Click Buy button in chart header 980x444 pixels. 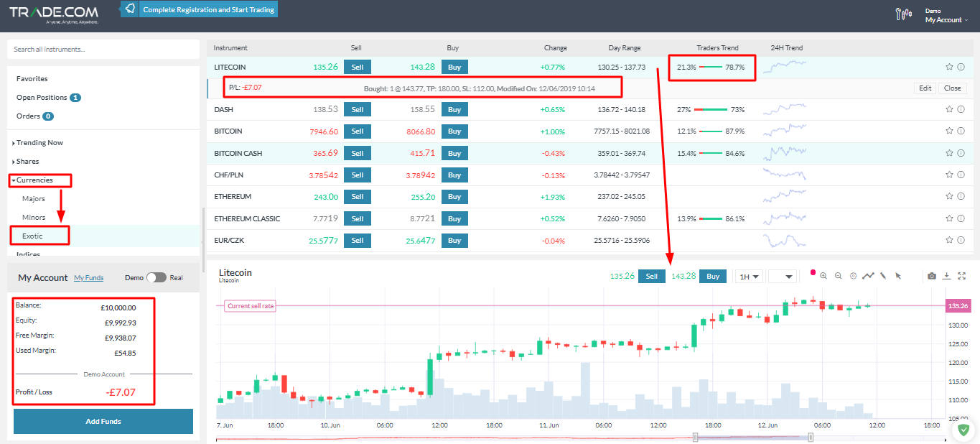[713, 276]
